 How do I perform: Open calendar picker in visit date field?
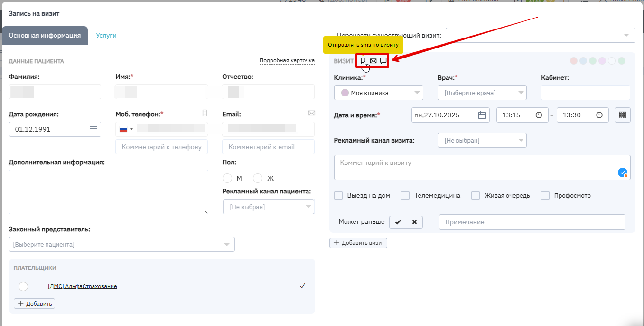click(x=482, y=115)
